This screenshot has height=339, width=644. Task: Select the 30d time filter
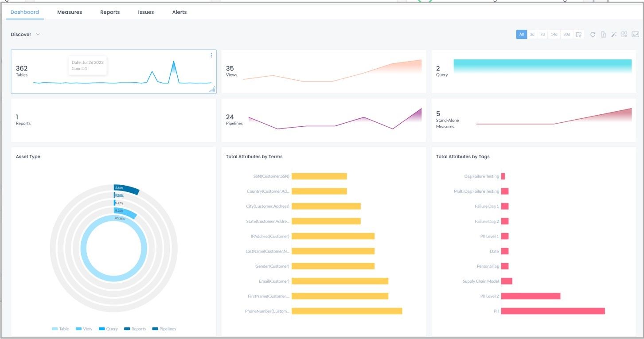point(566,35)
